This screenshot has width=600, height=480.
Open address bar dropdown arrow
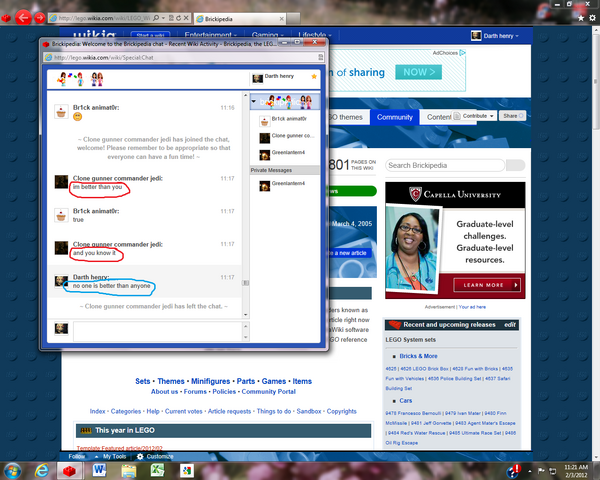(x=163, y=18)
